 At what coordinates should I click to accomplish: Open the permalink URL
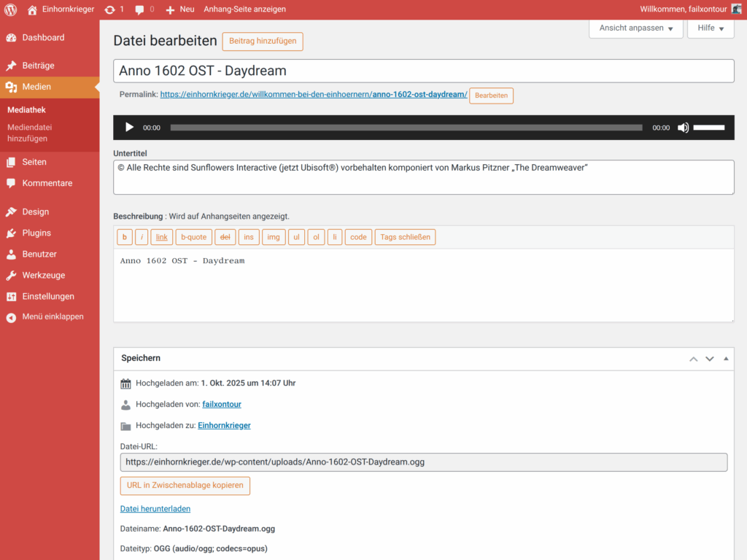314,94
